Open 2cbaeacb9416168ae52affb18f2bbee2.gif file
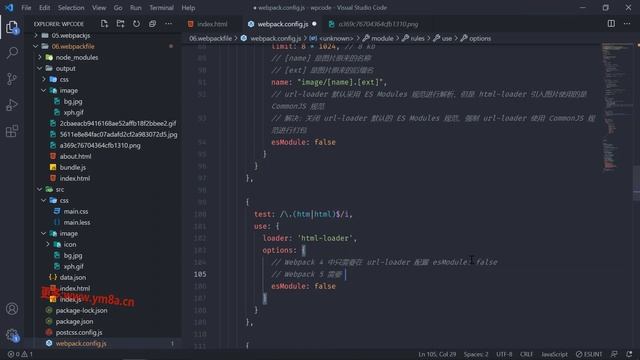This screenshot has height=360, width=640. coord(118,123)
